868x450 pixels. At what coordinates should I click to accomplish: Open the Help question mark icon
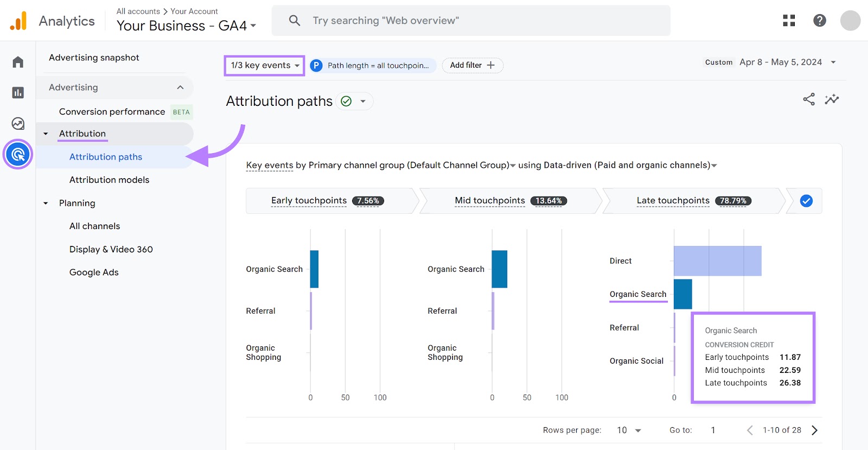[x=819, y=21]
